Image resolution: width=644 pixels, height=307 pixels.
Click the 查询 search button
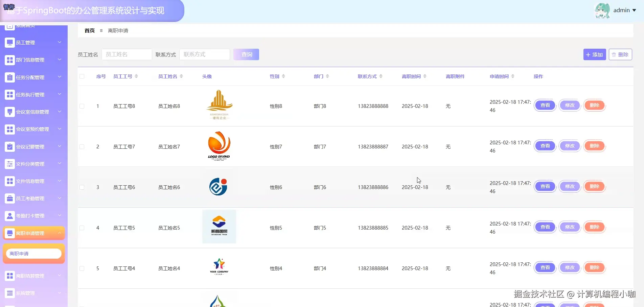pos(246,54)
